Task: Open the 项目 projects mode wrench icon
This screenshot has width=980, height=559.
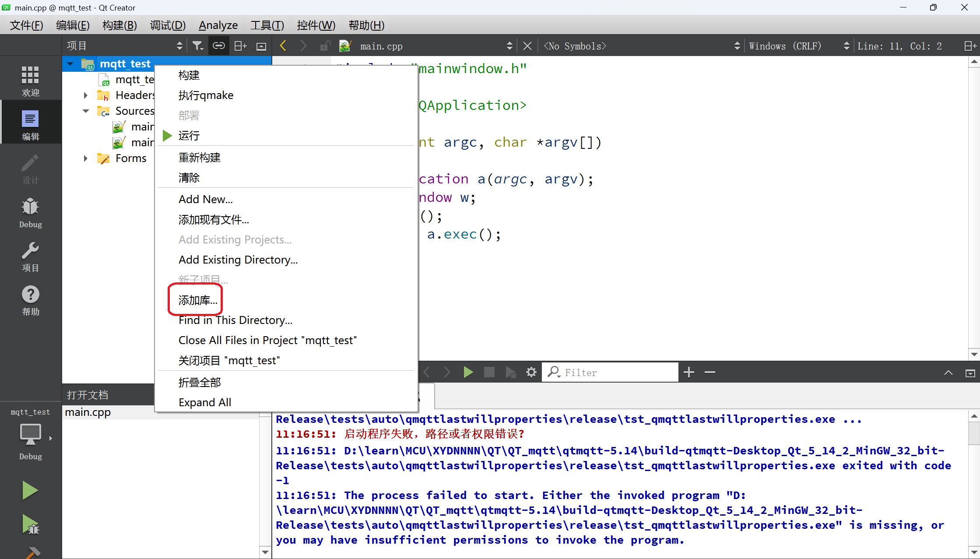Action: (x=30, y=257)
